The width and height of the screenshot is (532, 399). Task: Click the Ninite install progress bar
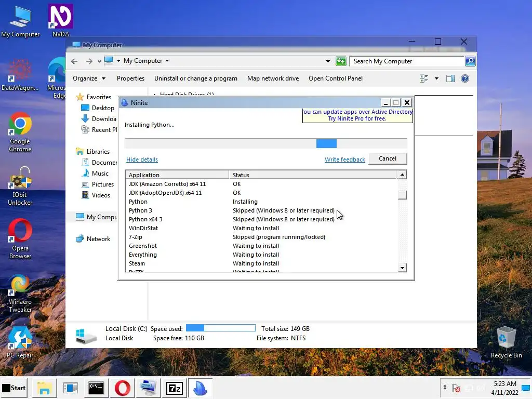(266, 143)
